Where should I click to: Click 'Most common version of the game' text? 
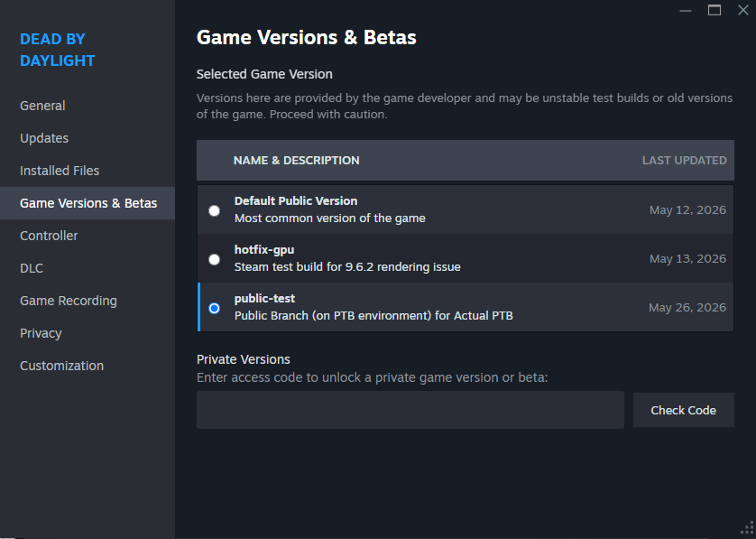330,218
